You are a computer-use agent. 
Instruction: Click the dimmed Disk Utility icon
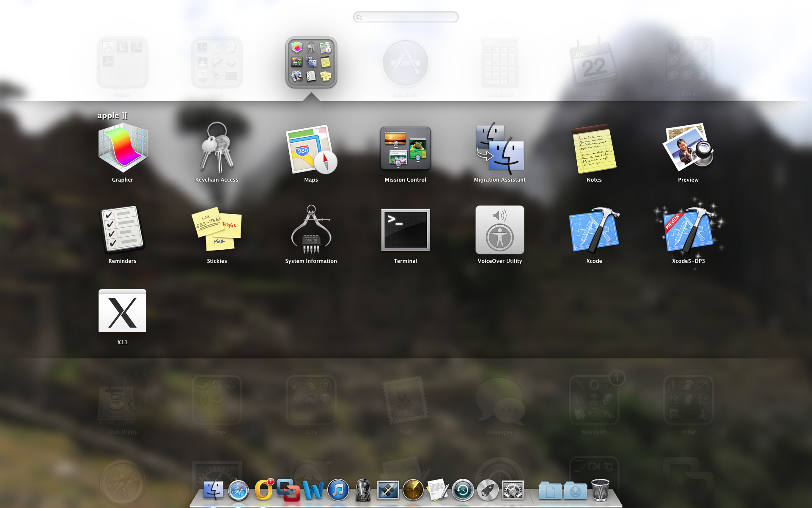pyautogui.click(x=123, y=400)
